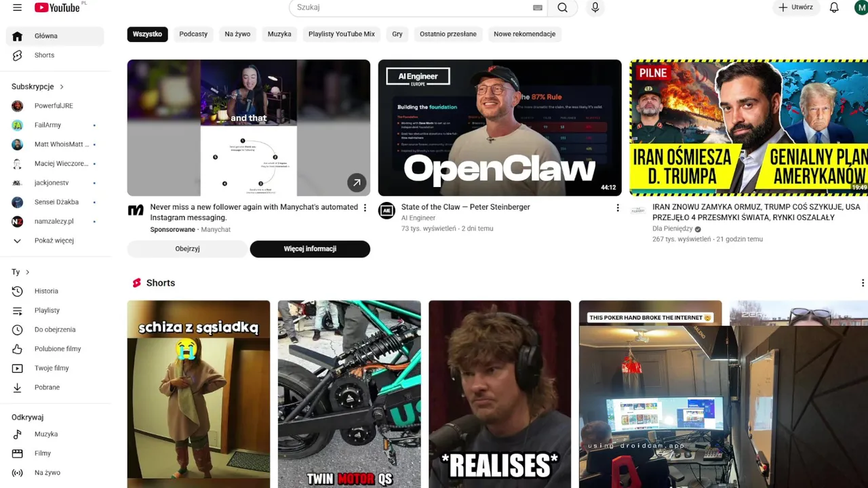The width and height of the screenshot is (868, 488).
Task: Switch to Na żywo filter chip
Action: point(237,34)
